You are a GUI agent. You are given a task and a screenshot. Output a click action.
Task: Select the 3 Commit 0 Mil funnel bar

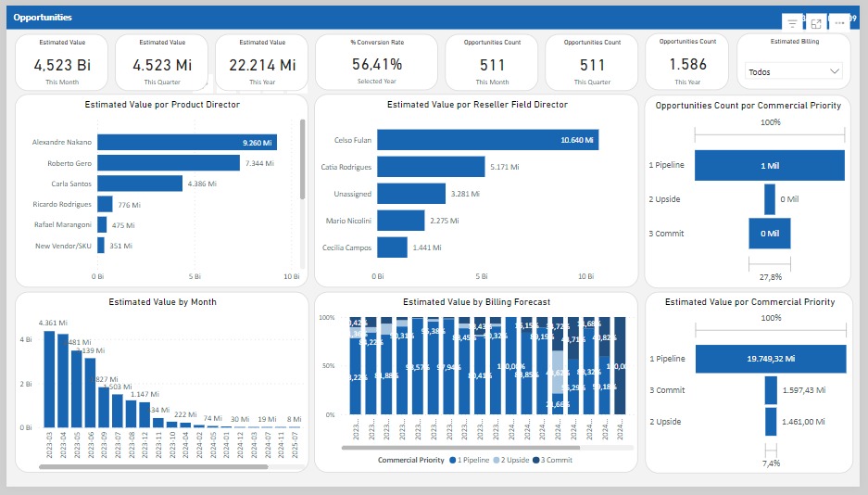(770, 233)
